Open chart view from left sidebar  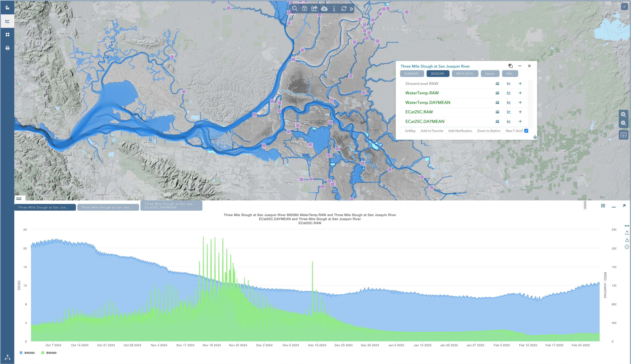(x=8, y=21)
